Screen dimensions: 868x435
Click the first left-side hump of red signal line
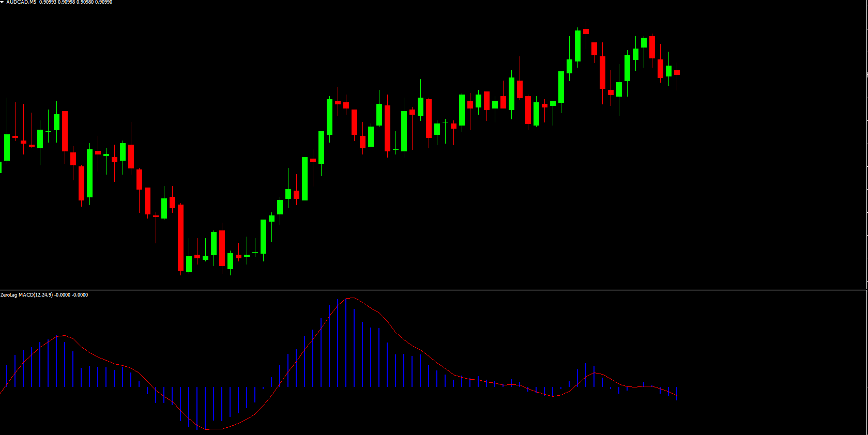pyautogui.click(x=62, y=336)
